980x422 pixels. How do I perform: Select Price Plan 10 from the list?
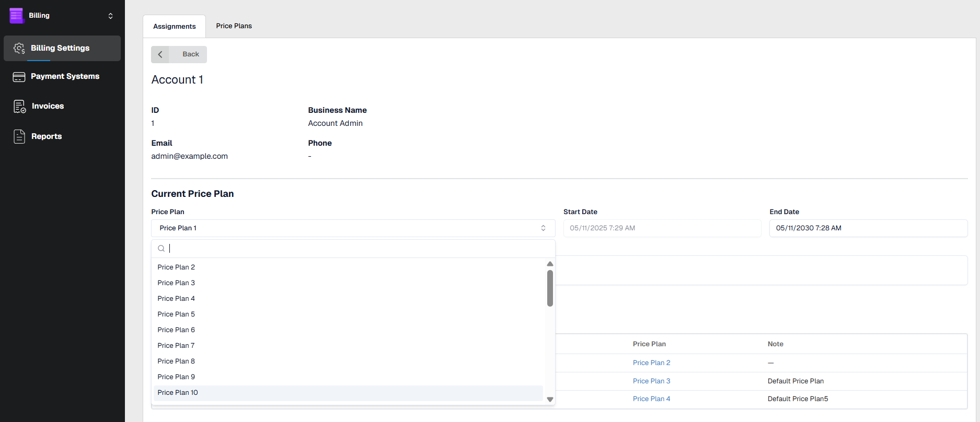pos(178,393)
